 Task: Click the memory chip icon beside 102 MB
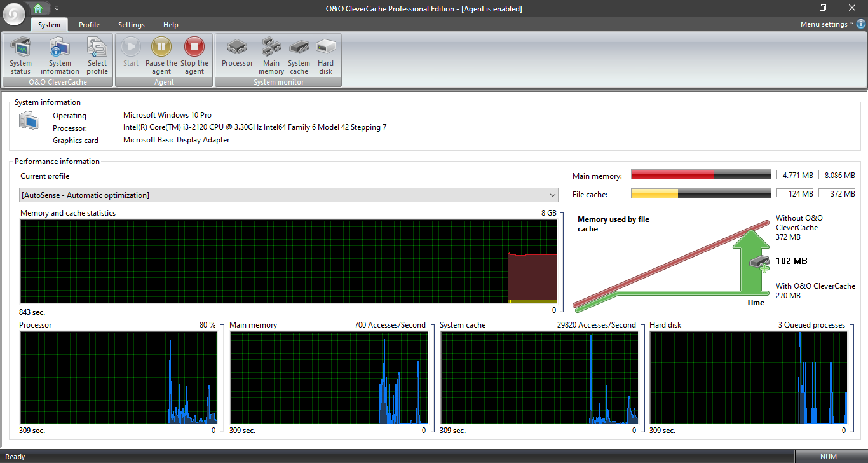[x=761, y=262]
